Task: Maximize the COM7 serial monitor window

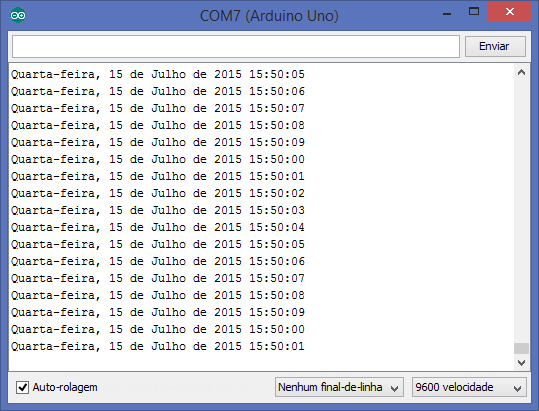Action: [x=474, y=12]
